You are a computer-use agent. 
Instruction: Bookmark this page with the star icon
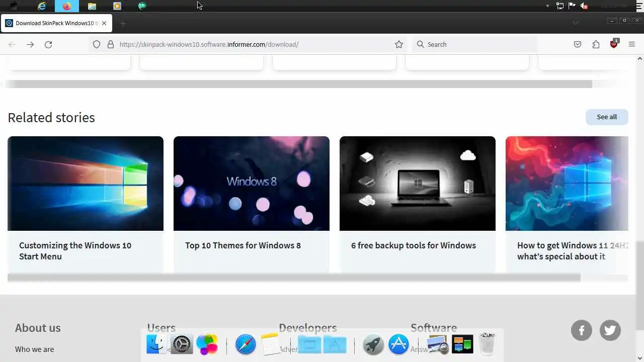(399, 44)
